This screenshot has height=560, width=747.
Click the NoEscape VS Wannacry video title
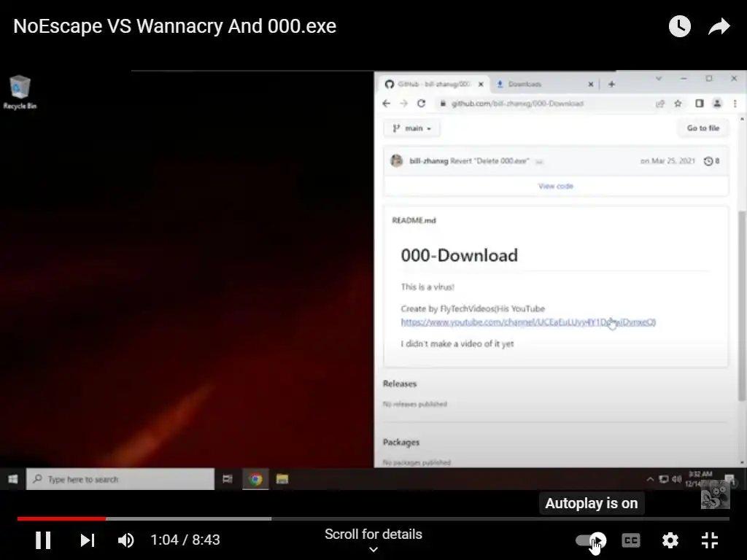tap(175, 26)
